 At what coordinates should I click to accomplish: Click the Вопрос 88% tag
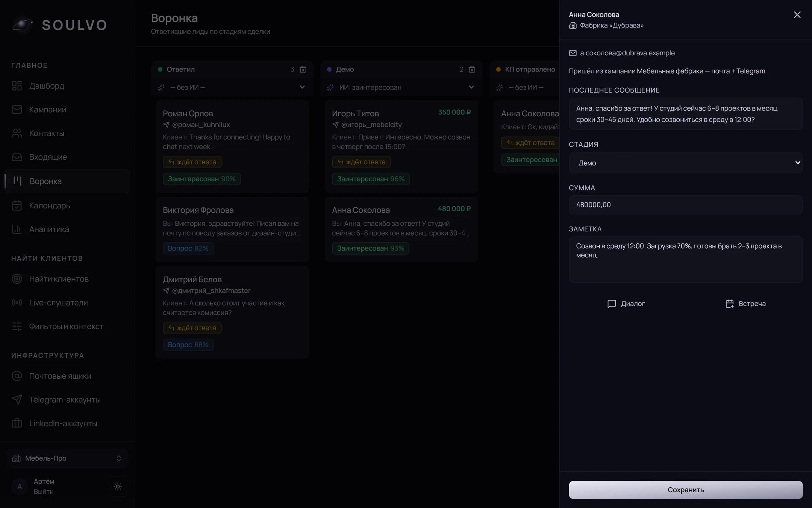tap(188, 345)
